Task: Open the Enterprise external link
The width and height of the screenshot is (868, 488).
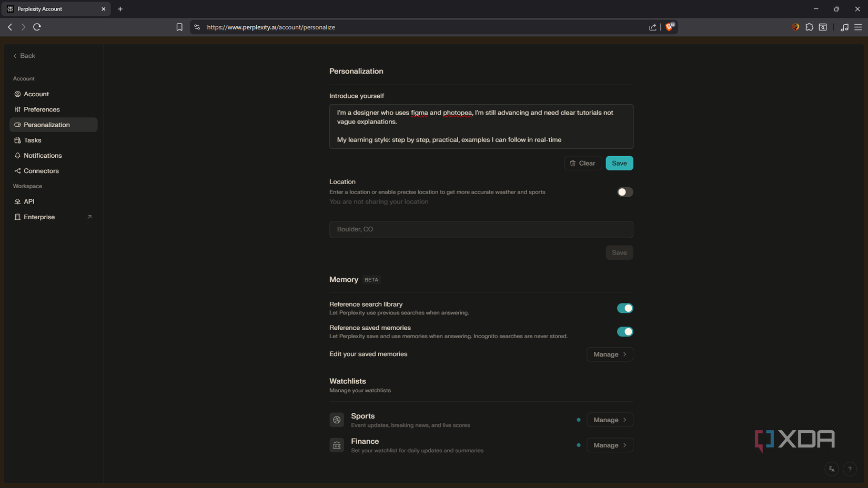Action: click(x=53, y=217)
